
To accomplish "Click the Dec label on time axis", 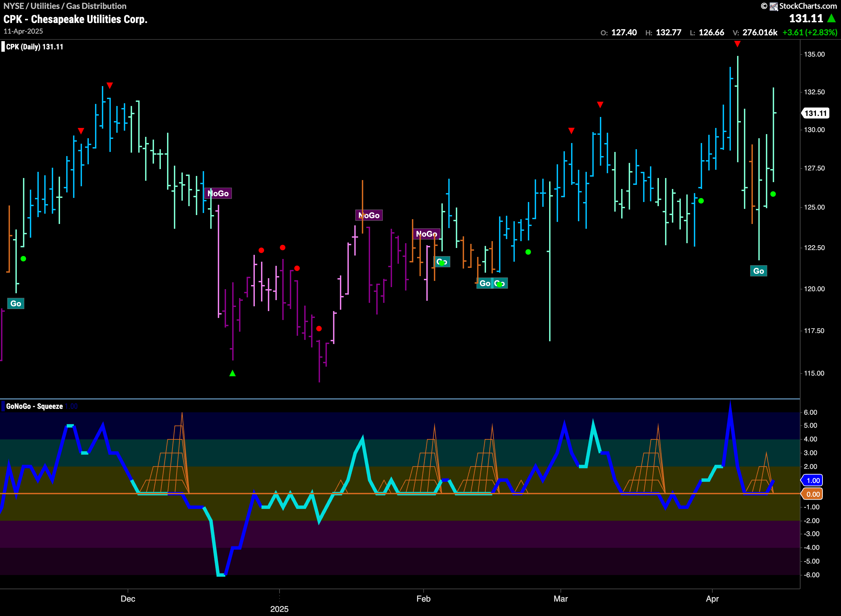I will (x=128, y=599).
